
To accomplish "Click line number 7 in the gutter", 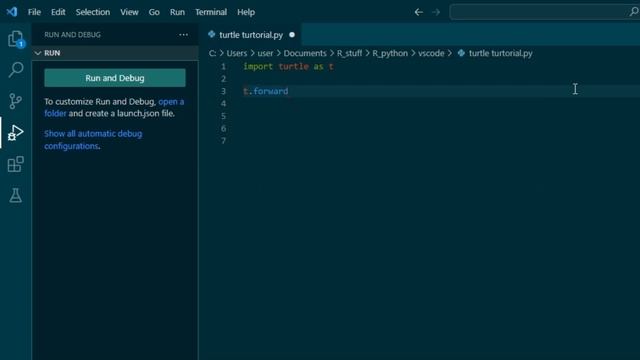I will pos(223,141).
